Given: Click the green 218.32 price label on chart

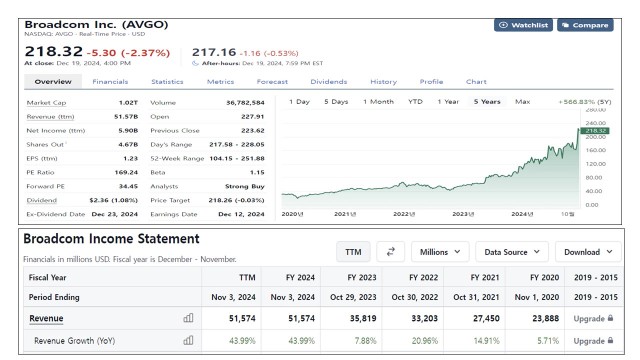Looking at the screenshot, I should point(595,131).
